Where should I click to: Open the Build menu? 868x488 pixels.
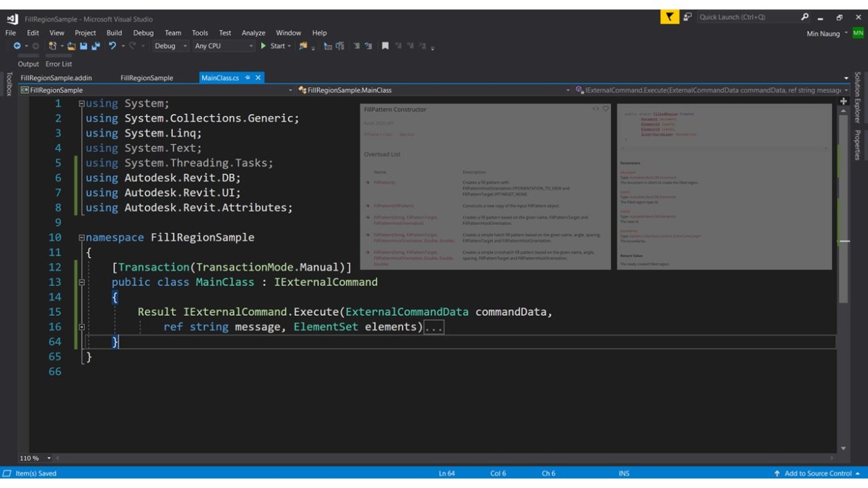pyautogui.click(x=114, y=33)
